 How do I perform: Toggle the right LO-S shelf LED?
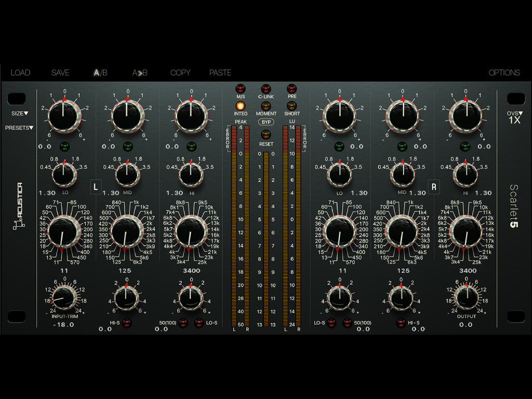331,323
